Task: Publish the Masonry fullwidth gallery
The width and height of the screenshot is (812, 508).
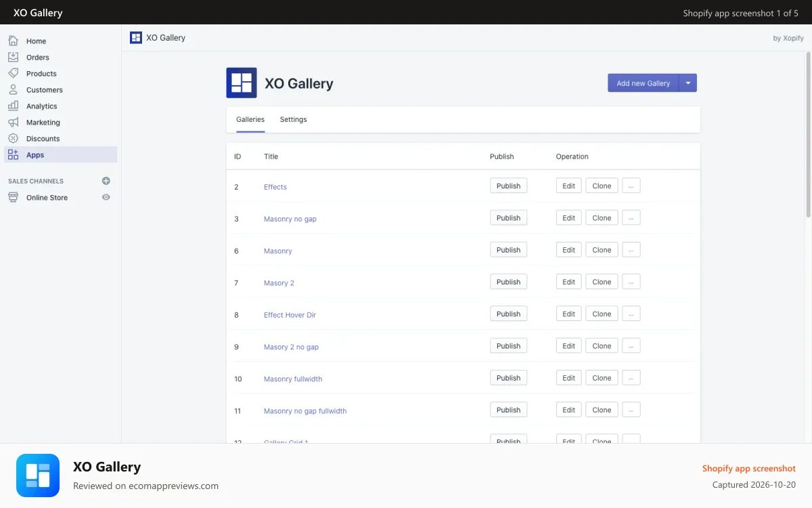Action: point(508,377)
